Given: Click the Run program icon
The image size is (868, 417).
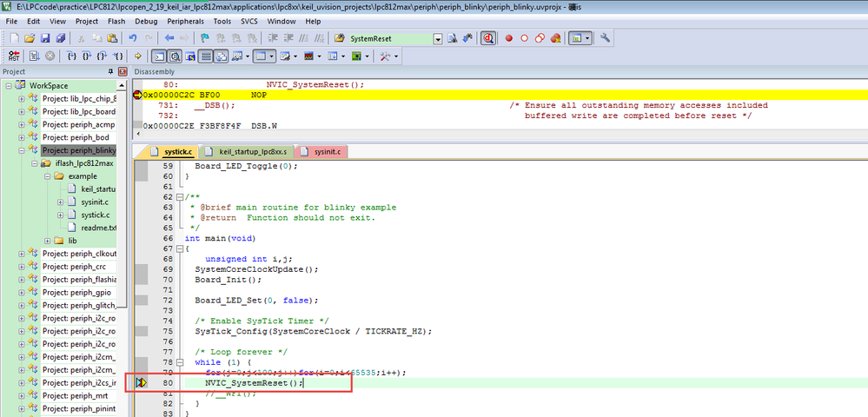Looking at the screenshot, I should [35, 56].
